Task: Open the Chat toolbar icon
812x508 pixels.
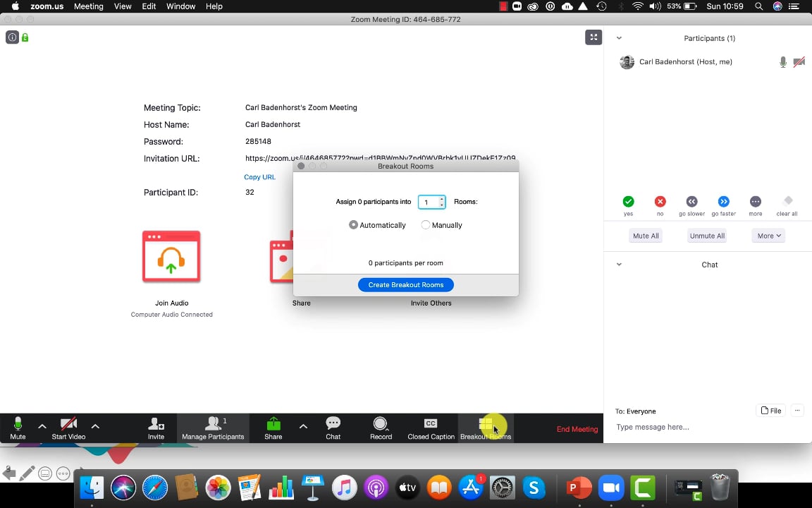Action: (333, 428)
